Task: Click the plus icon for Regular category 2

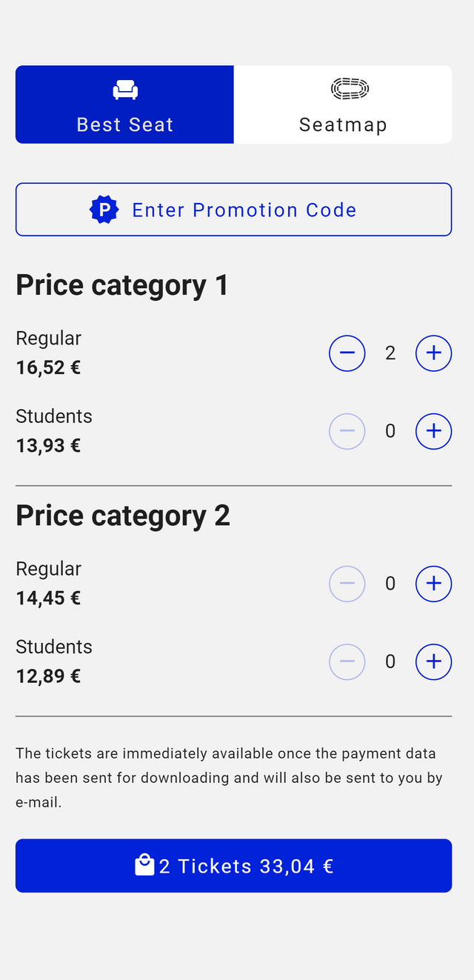Action: (x=433, y=584)
